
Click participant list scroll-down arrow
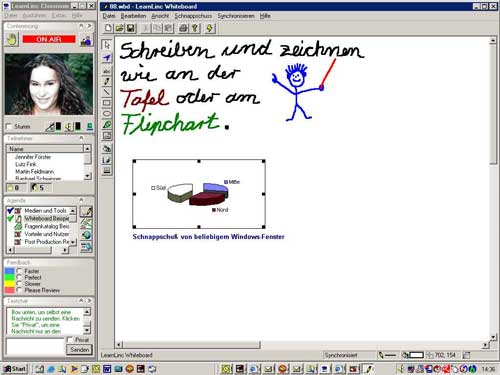point(87,176)
